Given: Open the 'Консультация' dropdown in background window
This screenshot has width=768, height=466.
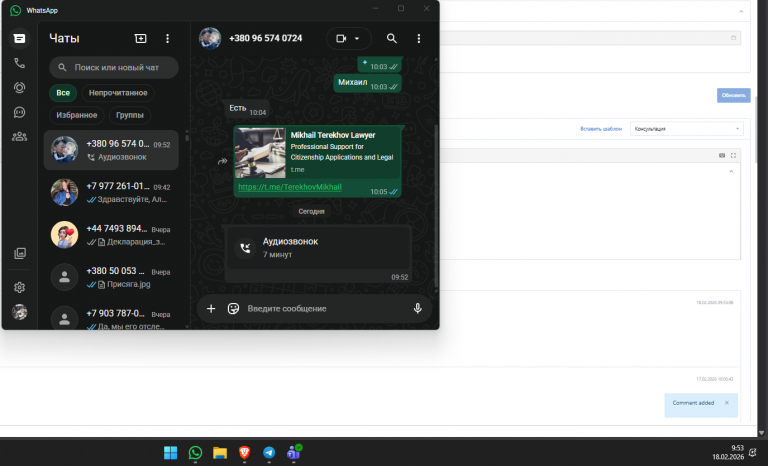Looking at the screenshot, I should point(686,129).
